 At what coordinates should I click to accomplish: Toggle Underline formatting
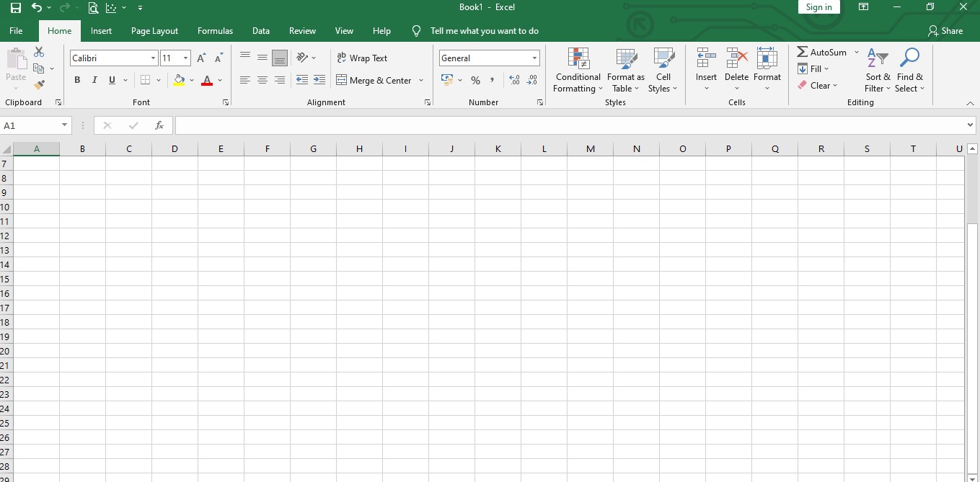(112, 80)
